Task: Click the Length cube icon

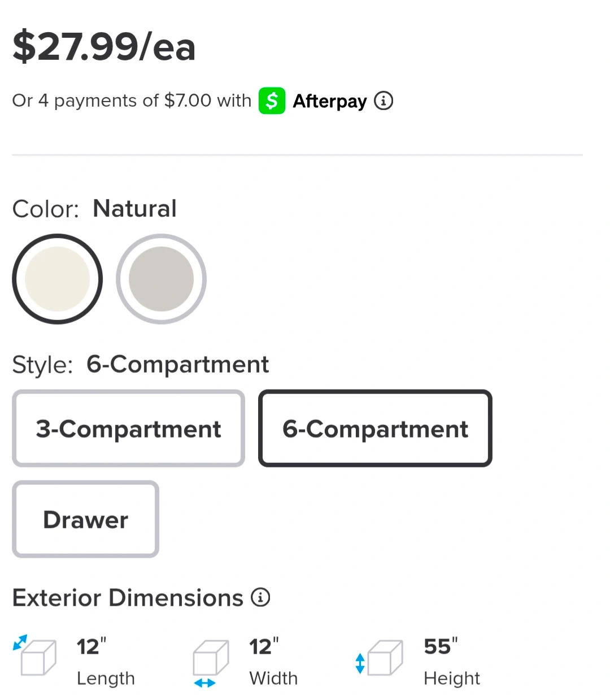Action: (36, 657)
